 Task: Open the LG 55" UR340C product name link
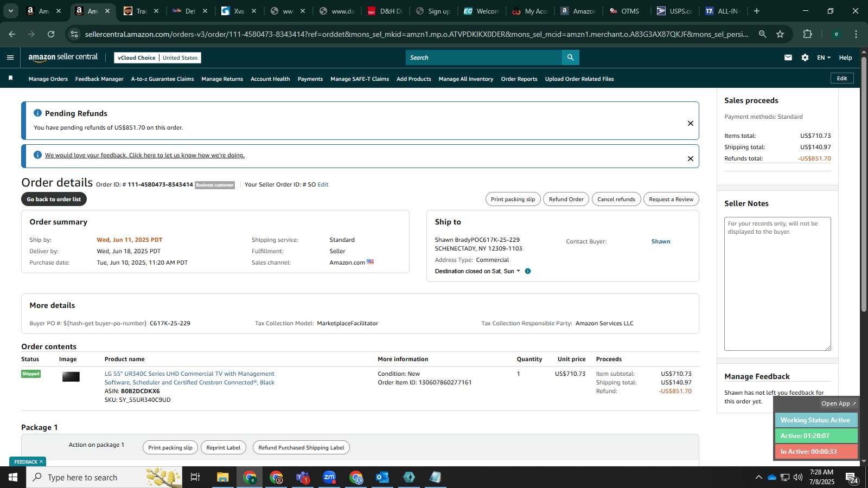(x=189, y=378)
